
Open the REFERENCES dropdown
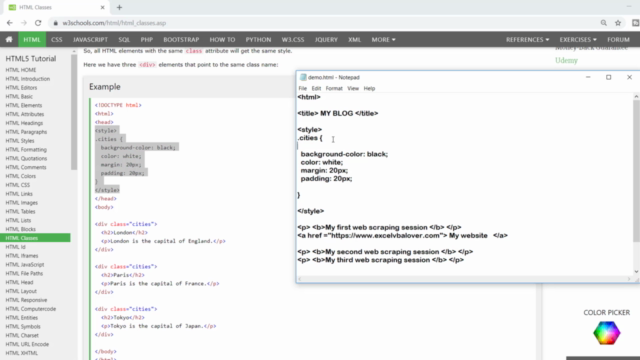click(x=527, y=40)
